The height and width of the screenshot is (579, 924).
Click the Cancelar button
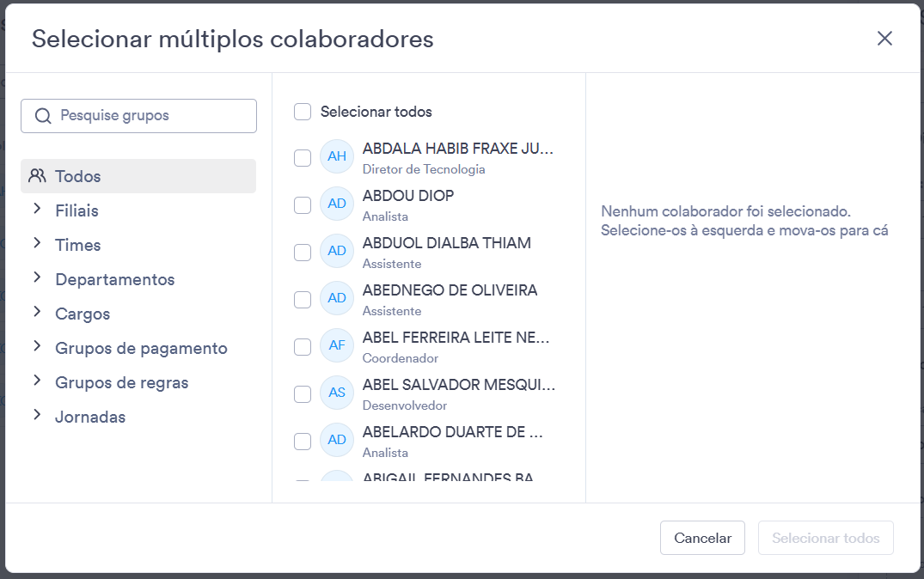(702, 538)
